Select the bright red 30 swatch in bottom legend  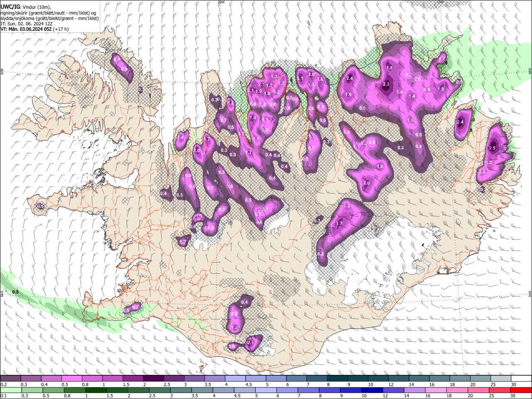pyautogui.click(x=520, y=390)
